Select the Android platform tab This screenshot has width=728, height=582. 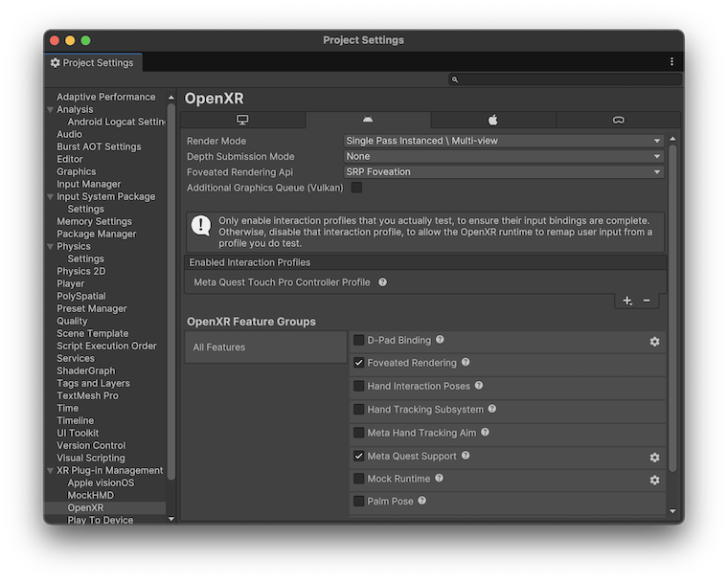(x=368, y=120)
